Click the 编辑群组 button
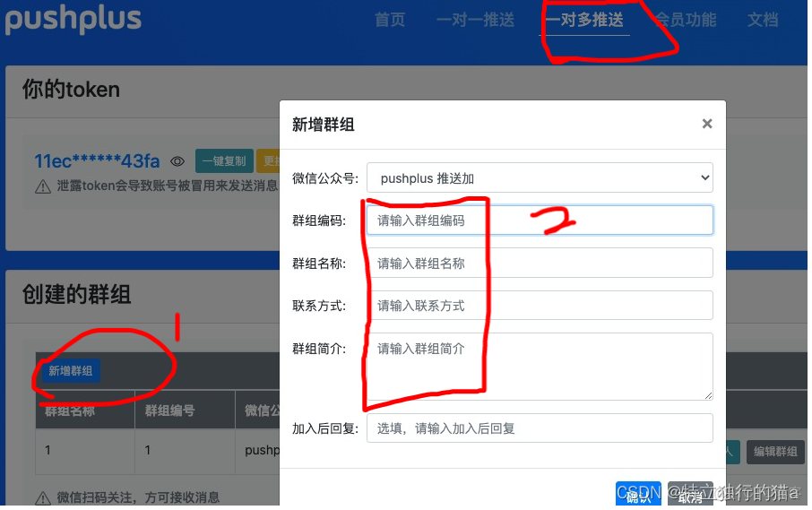 pyautogui.click(x=775, y=452)
